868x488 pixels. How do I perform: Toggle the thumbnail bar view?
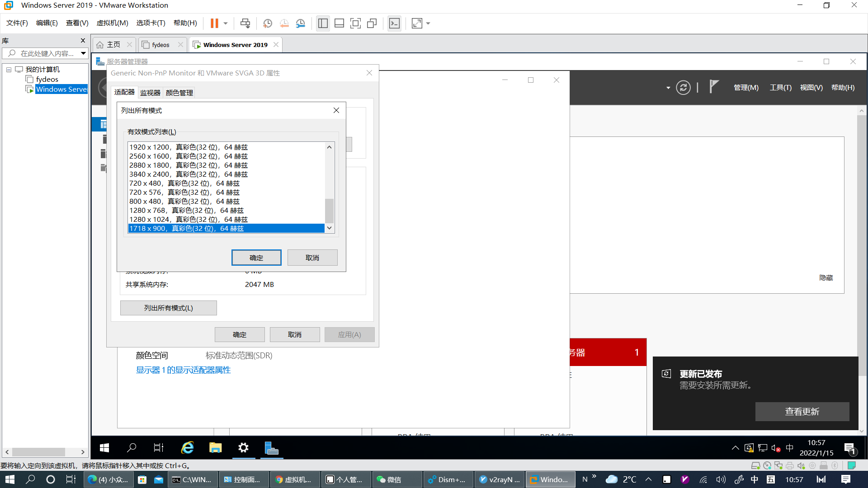pos(339,23)
